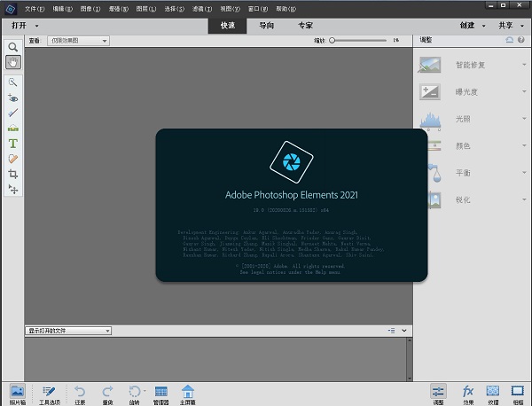This screenshot has height=406, width=532.
Task: Pick the Quick Selection tool
Action: [13, 82]
